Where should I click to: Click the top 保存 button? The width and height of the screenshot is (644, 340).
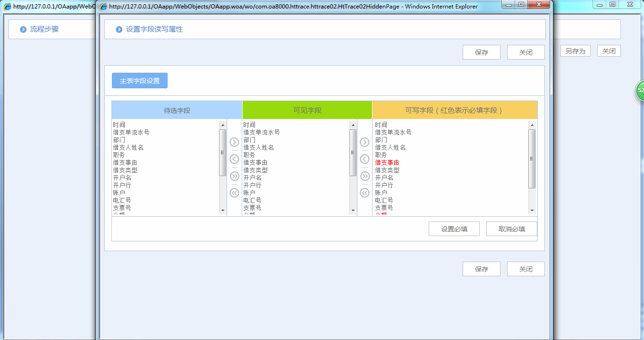(481, 52)
